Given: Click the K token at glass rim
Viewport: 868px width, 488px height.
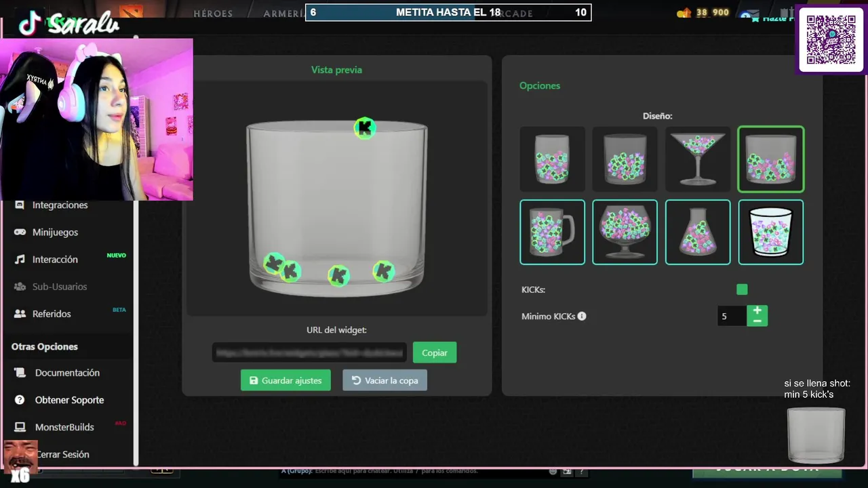Looking at the screenshot, I should (365, 127).
